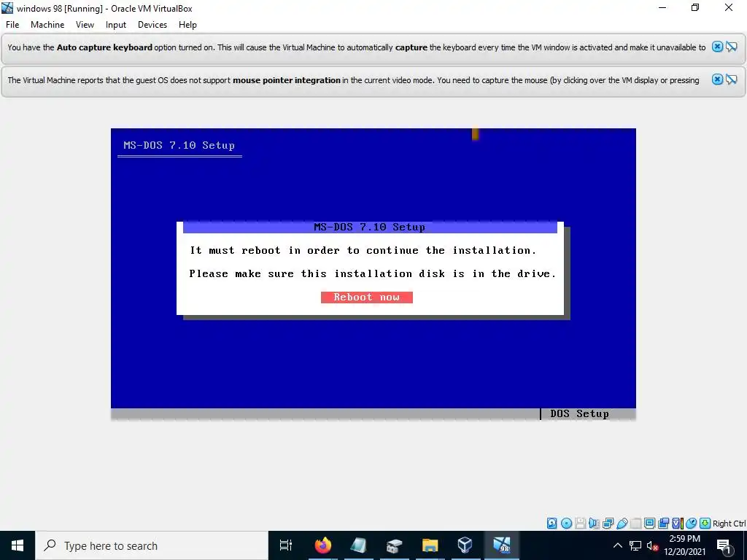Click the Type here to search box
Screen dimensions: 747x560
(x=152, y=545)
